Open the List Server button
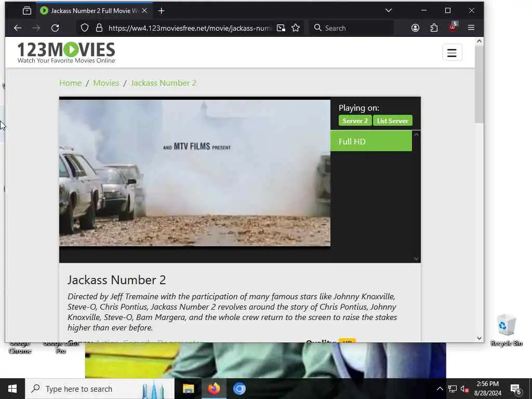Screen dimensions: 532x399 (393, 121)
